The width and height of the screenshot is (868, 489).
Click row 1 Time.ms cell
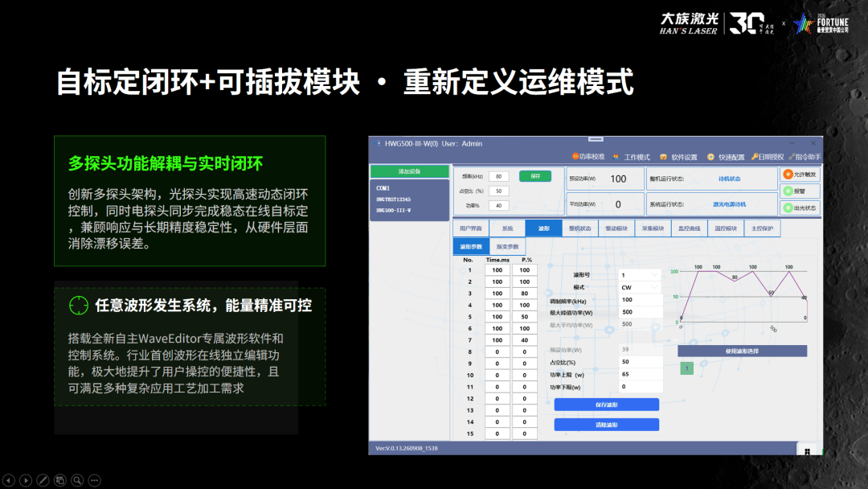coord(497,270)
